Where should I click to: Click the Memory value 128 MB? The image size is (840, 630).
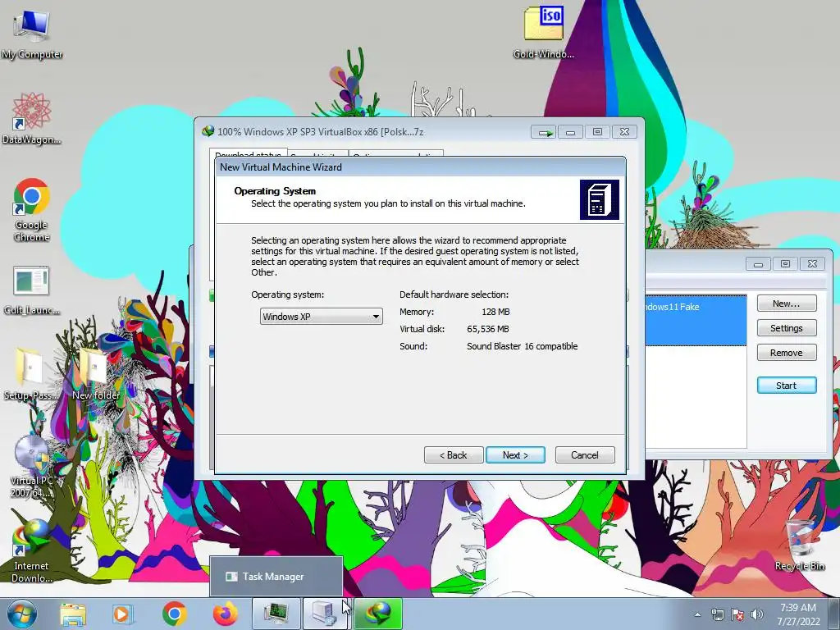pos(495,312)
